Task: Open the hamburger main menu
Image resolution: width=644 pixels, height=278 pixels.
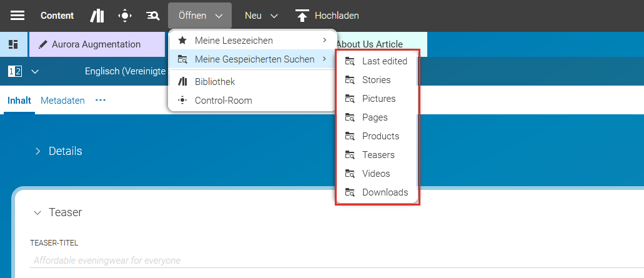Action: [x=17, y=16]
